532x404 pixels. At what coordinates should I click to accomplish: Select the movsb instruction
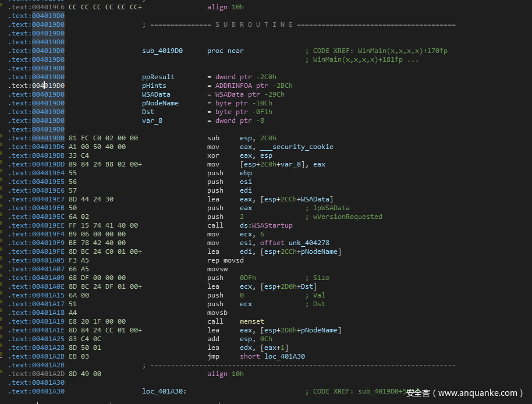tap(217, 313)
